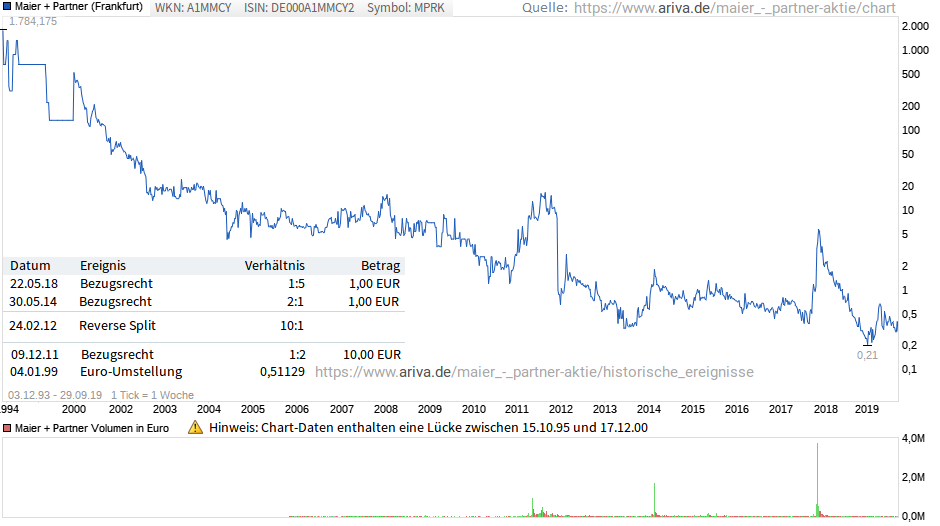Click the chart data gap notice text
Screen dimensions: 940x526
(428, 428)
